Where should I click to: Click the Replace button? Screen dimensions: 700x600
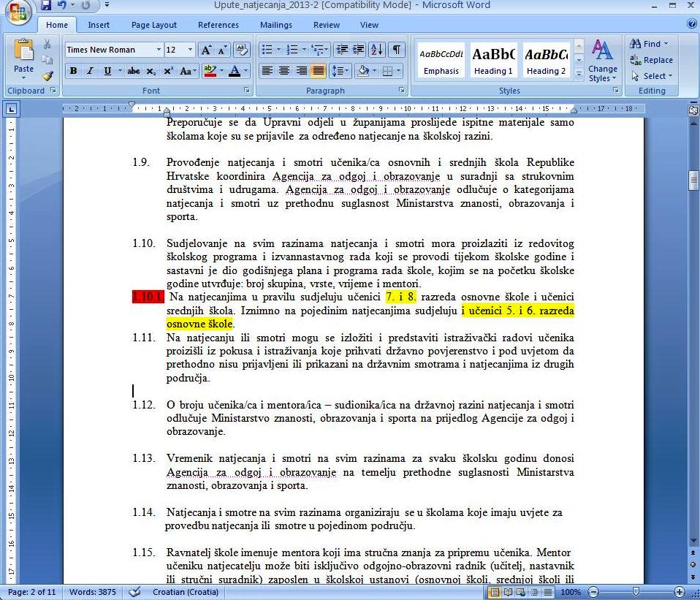tap(652, 60)
